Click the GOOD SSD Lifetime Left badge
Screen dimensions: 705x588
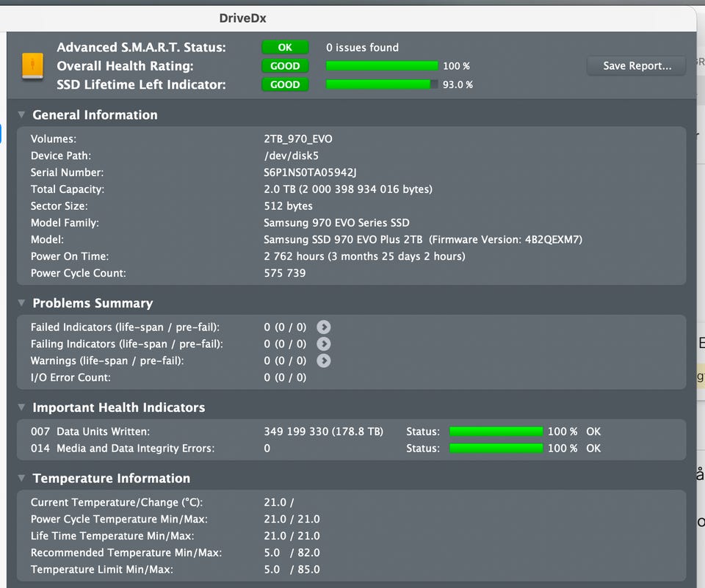[285, 84]
